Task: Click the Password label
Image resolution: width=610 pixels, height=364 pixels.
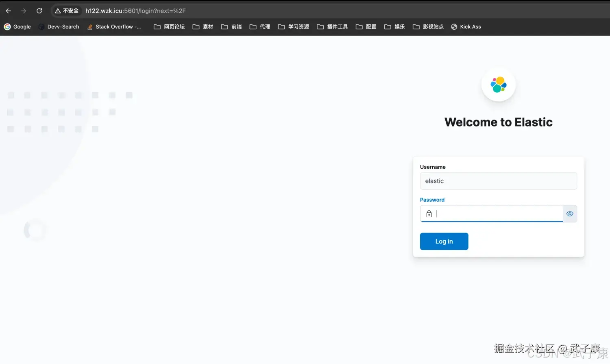Action: (432, 200)
